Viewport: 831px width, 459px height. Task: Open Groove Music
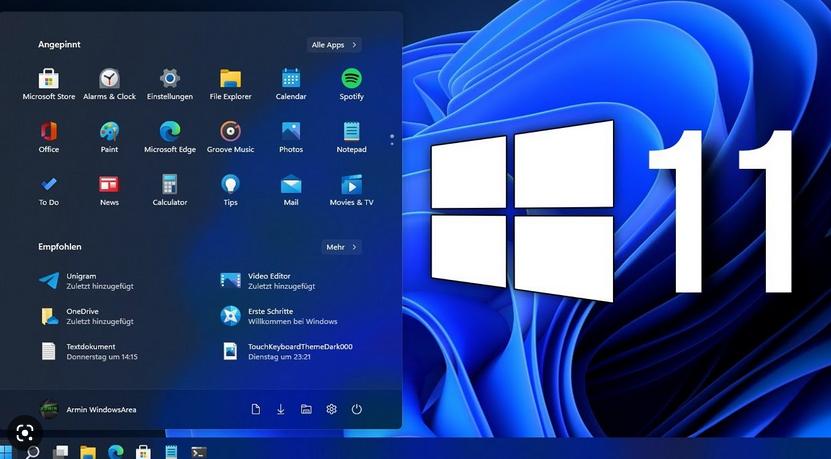pos(231,138)
